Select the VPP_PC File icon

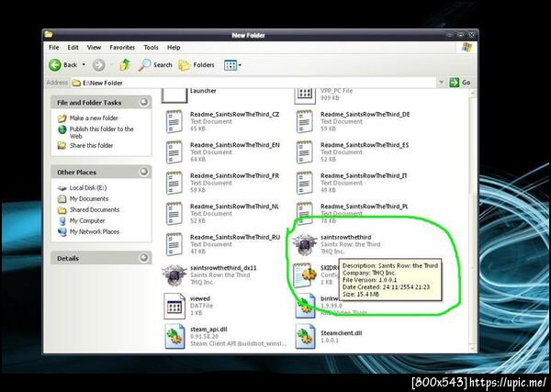[x=304, y=95]
